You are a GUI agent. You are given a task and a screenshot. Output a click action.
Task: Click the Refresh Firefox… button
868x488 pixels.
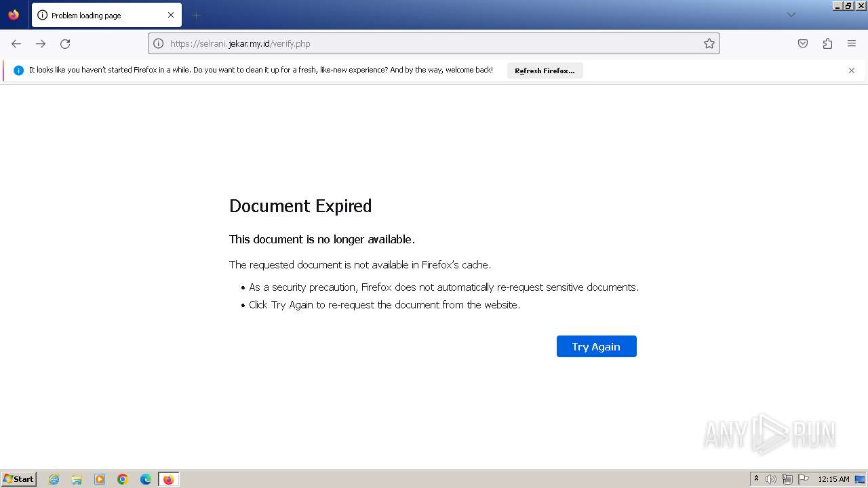click(545, 70)
